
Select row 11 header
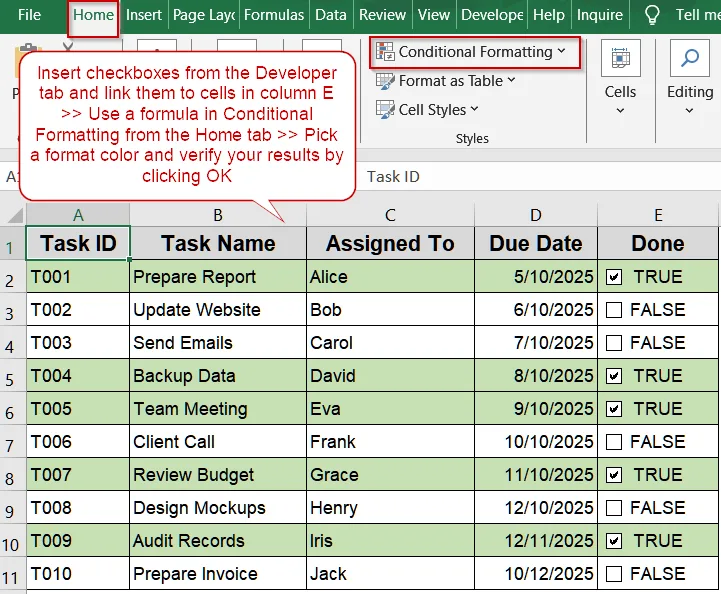(13, 574)
